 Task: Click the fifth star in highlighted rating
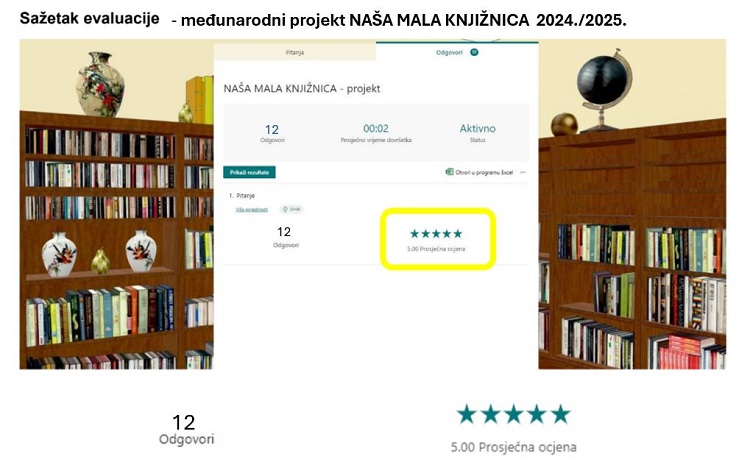click(x=458, y=233)
